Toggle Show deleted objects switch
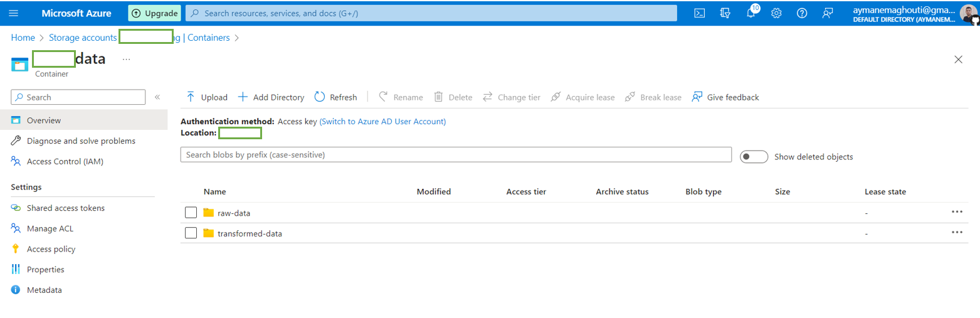The image size is (980, 318). pos(754,157)
